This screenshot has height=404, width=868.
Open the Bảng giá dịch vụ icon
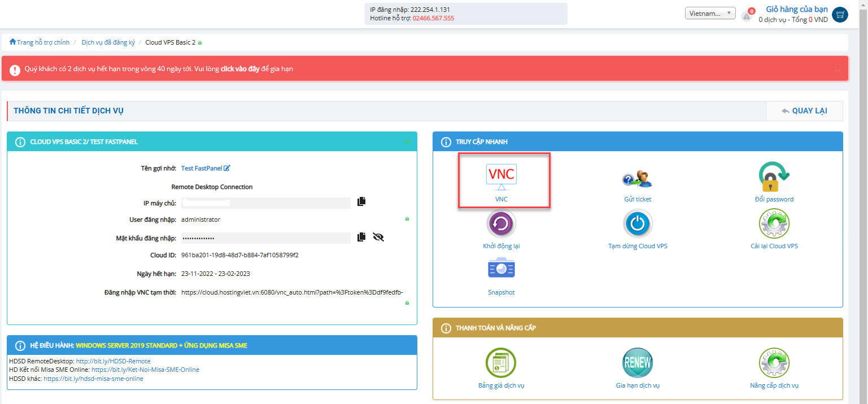point(501,363)
